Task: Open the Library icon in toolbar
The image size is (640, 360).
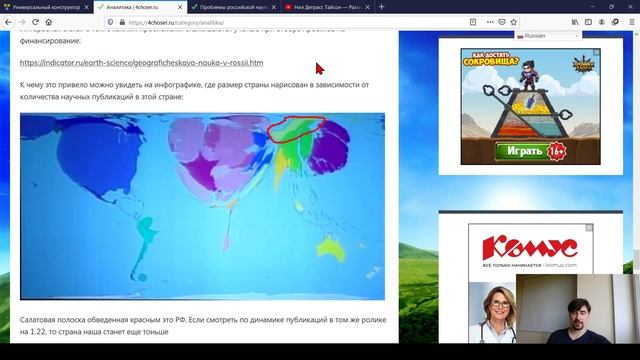Action: pos(575,22)
